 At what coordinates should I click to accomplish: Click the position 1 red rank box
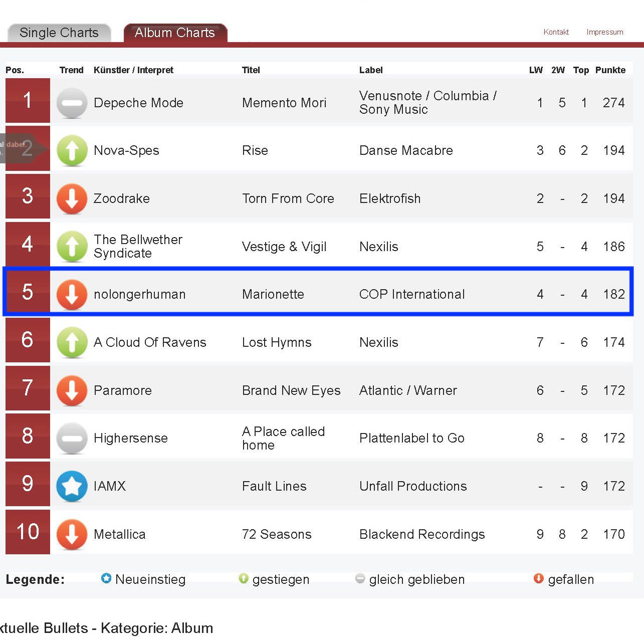click(x=28, y=101)
